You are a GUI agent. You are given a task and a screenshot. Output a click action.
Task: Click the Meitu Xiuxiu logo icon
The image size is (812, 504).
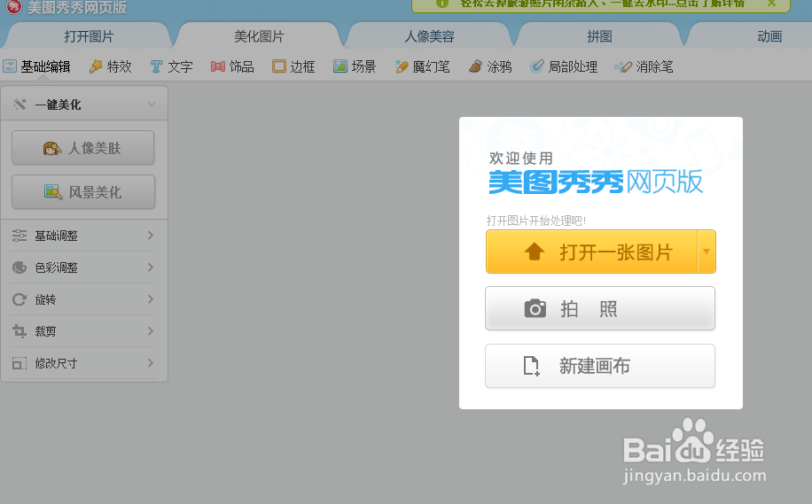pyautogui.click(x=14, y=7)
